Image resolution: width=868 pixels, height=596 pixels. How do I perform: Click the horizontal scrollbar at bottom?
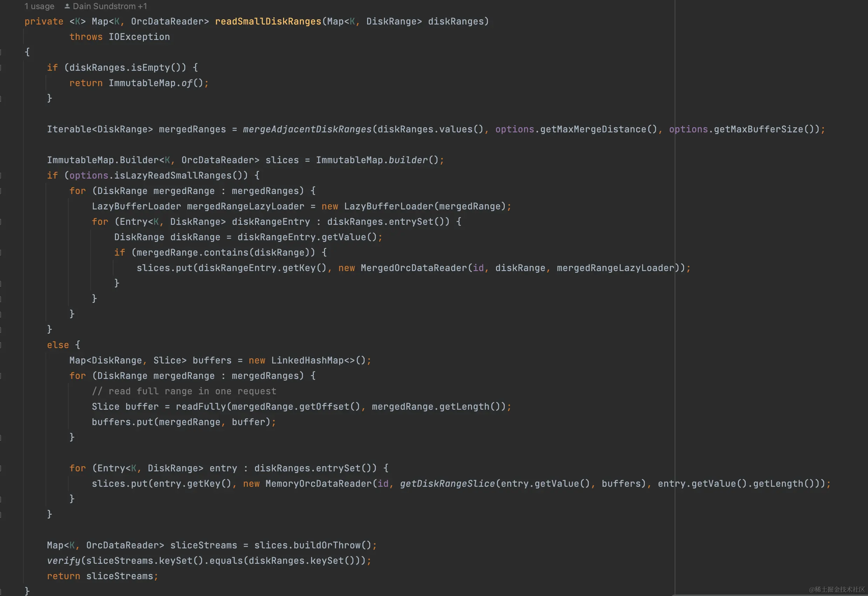tap(770, 595)
